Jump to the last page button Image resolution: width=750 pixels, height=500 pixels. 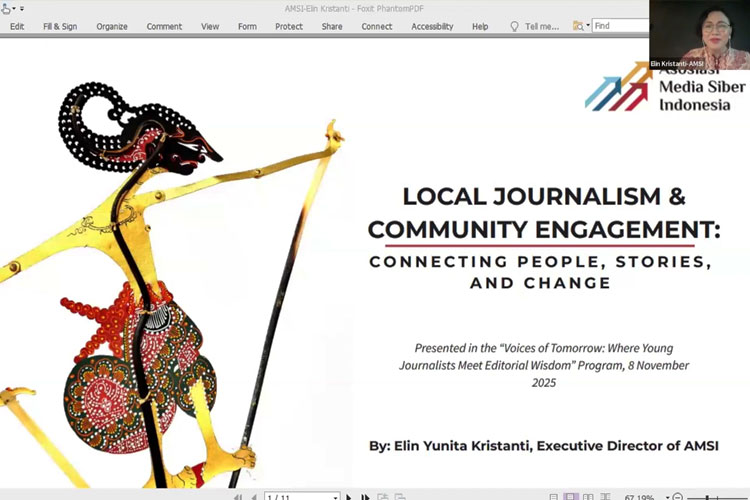365,498
